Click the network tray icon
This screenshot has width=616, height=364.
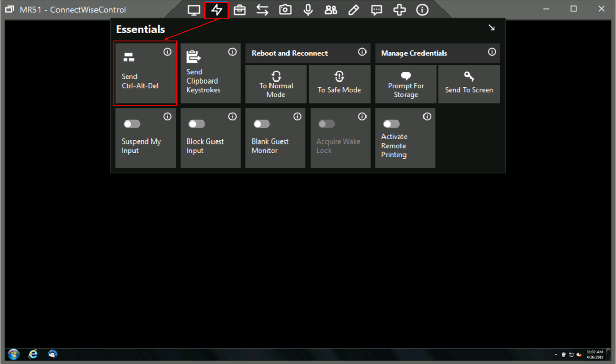(571, 355)
